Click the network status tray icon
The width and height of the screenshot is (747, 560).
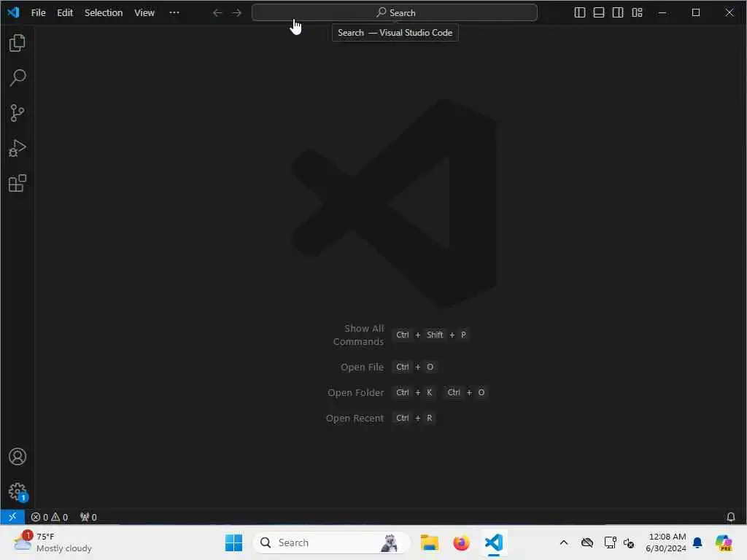coord(610,542)
